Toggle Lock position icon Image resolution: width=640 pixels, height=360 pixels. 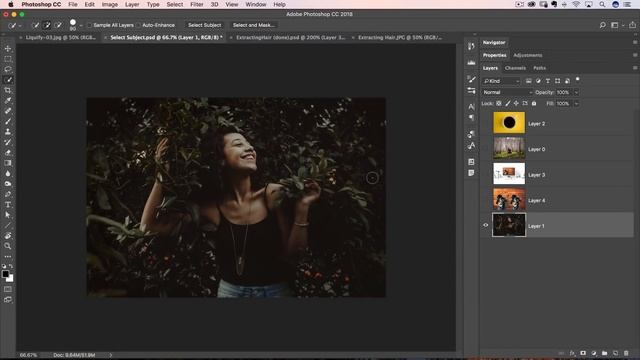pos(516,104)
